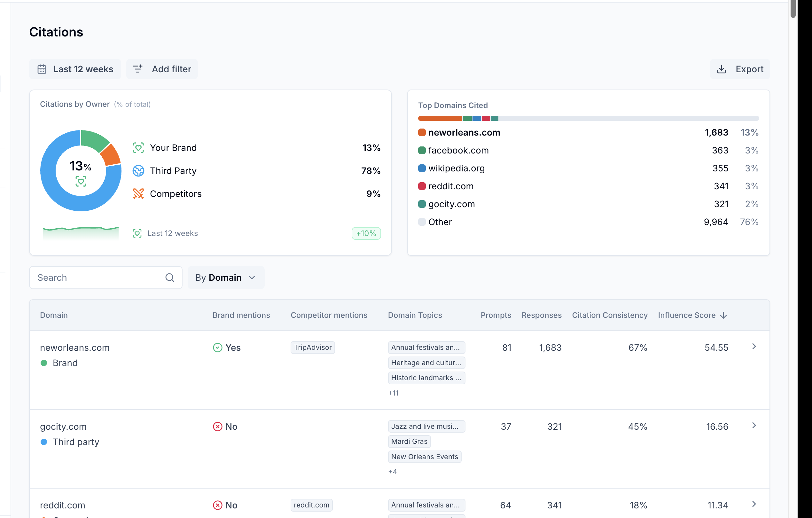Click the 54.55 influence score value
Screen dimensions: 812x518
[x=716, y=347]
